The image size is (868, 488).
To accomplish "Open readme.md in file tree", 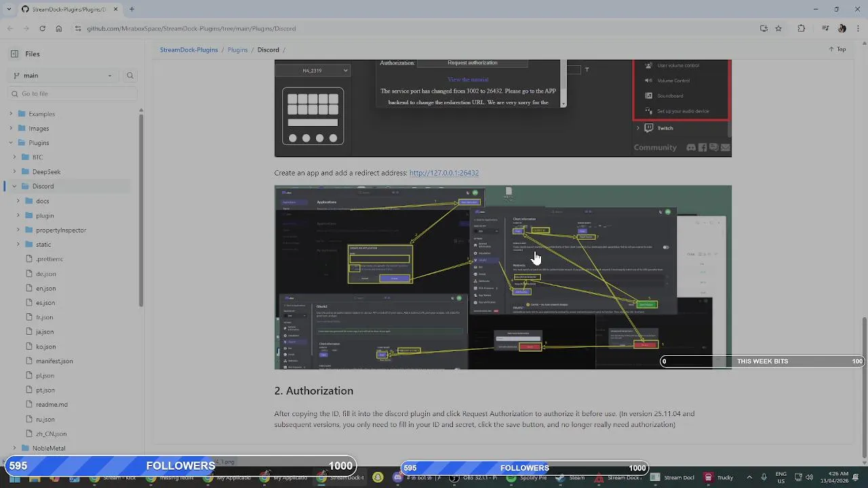I will (x=52, y=405).
